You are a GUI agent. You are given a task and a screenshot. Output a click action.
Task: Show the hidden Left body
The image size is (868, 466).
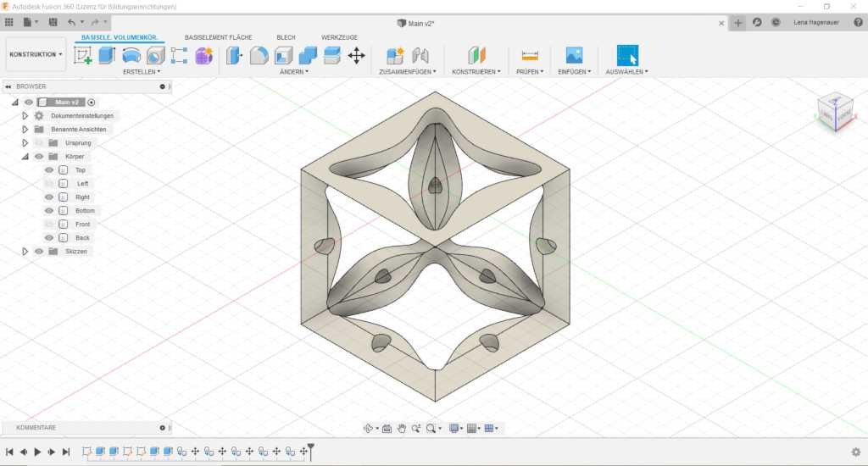(x=49, y=183)
